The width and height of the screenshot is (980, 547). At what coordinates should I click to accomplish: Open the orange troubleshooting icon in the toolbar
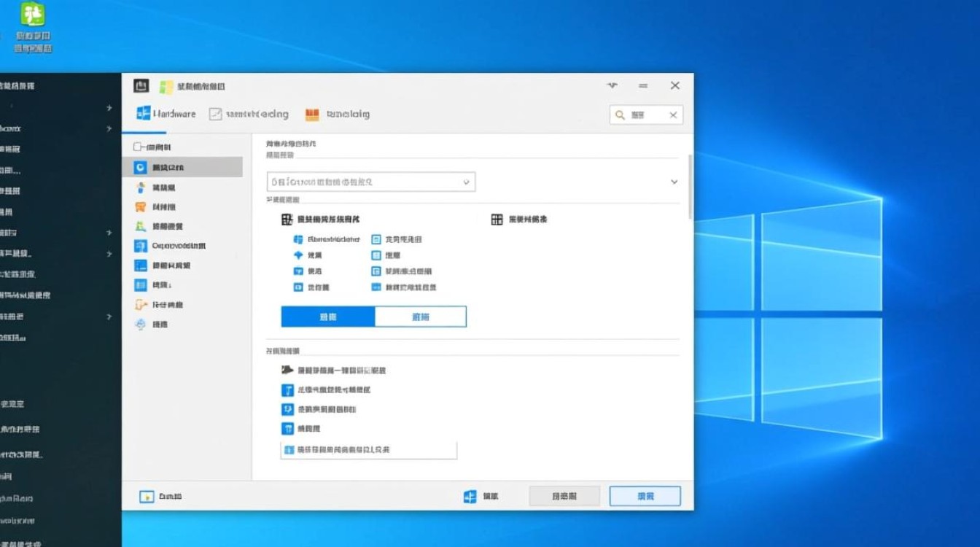click(x=312, y=114)
